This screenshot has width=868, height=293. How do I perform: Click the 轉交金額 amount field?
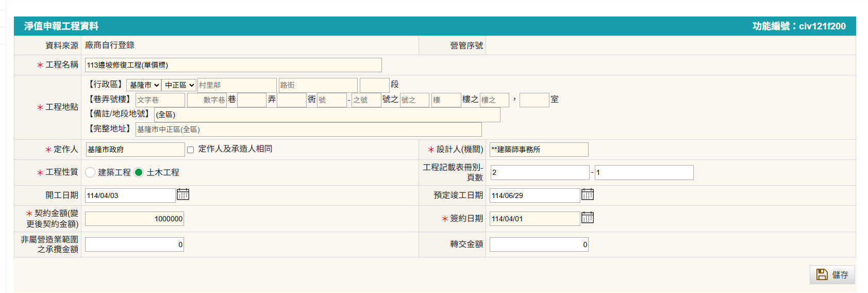[539, 245]
